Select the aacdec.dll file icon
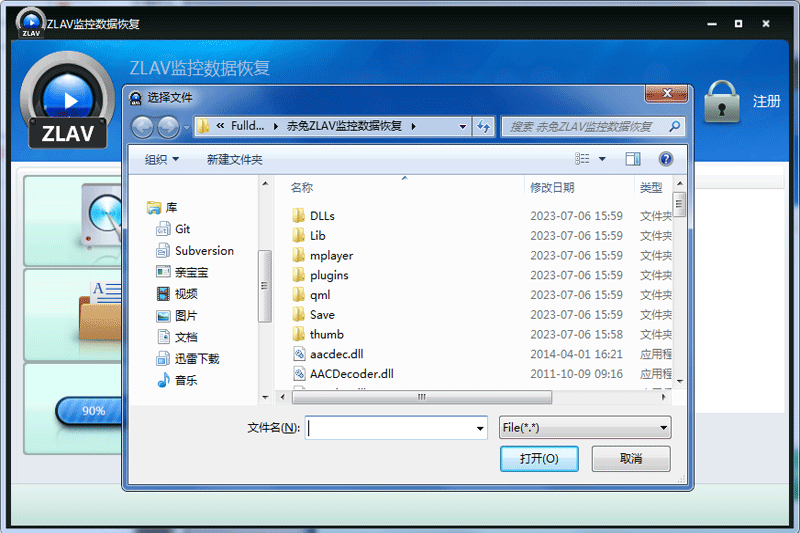Viewport: 800px width, 533px height. pos(299,354)
